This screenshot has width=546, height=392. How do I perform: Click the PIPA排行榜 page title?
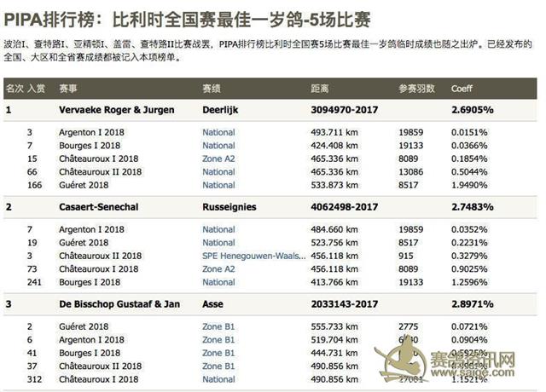click(x=187, y=20)
